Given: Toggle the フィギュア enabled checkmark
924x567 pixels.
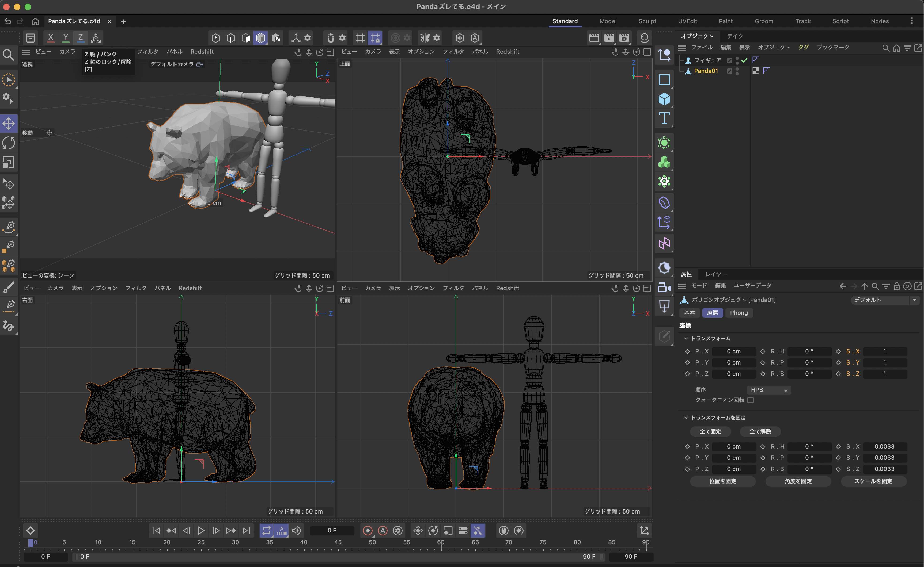Looking at the screenshot, I should 744,60.
